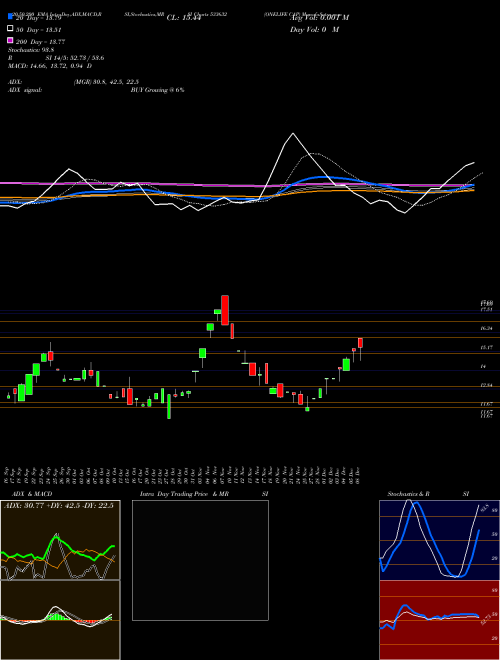Click the '(MGR) 30.8, 42.5, 22.5' ADX values
Screen dimensions: 500x660
106,82
